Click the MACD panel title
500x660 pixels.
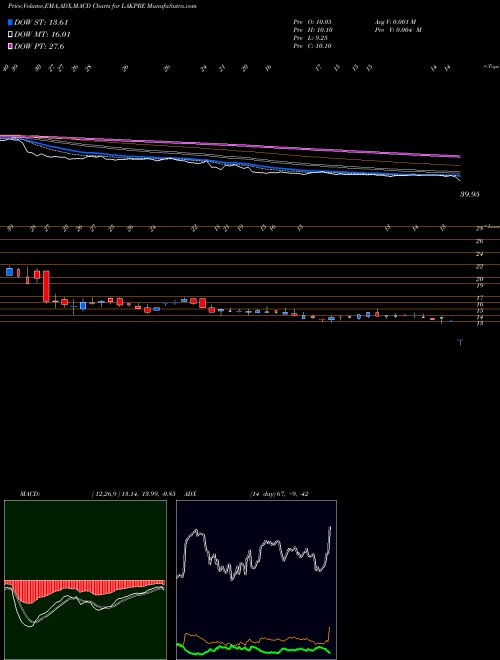[x=29, y=494]
